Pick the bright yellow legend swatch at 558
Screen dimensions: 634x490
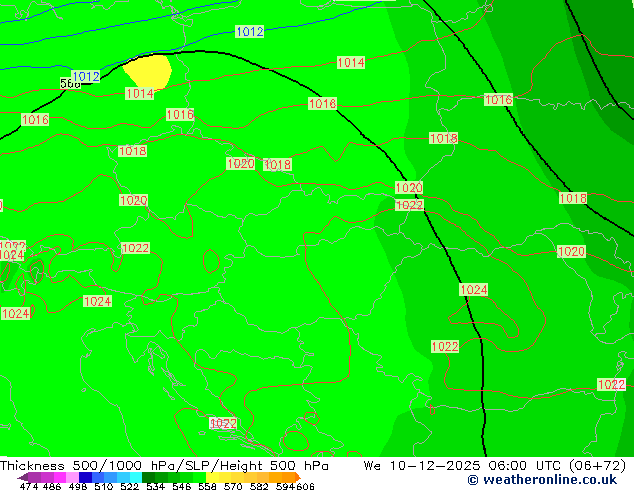(212, 477)
